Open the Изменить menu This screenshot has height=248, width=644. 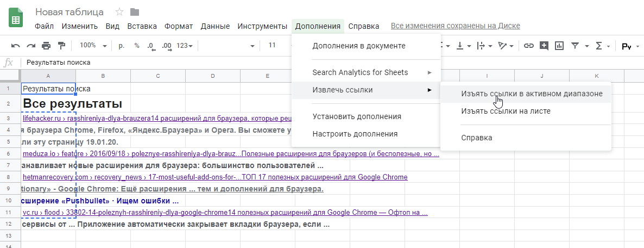click(80, 26)
